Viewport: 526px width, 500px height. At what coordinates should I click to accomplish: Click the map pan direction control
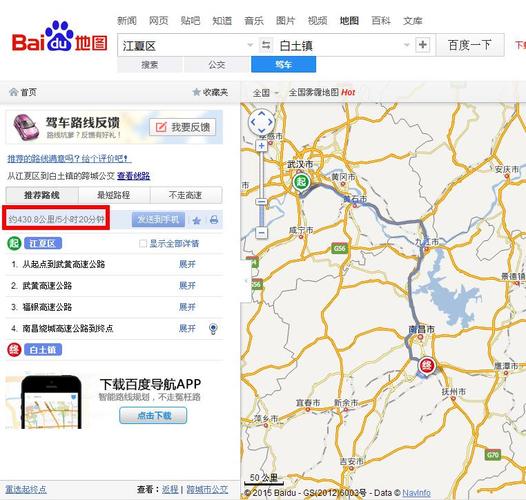[x=261, y=122]
